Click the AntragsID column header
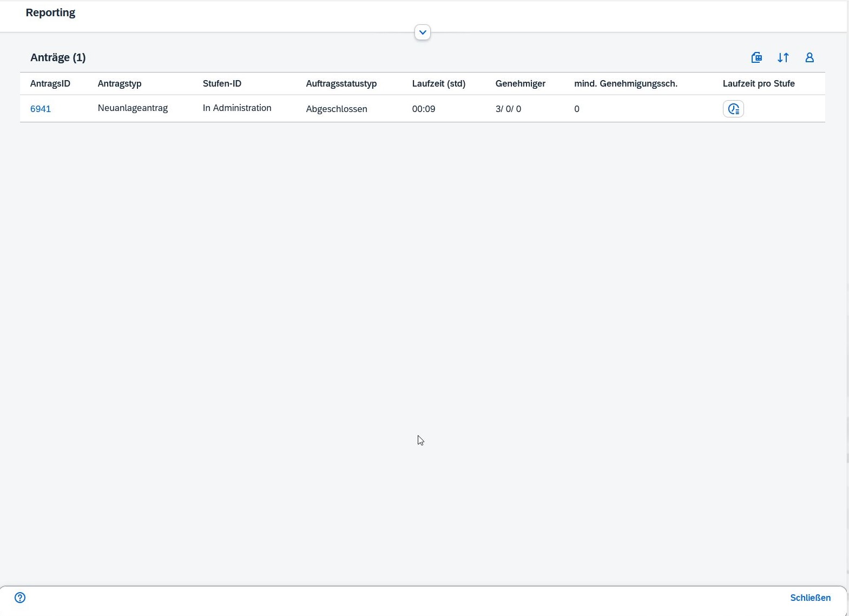 click(x=50, y=83)
